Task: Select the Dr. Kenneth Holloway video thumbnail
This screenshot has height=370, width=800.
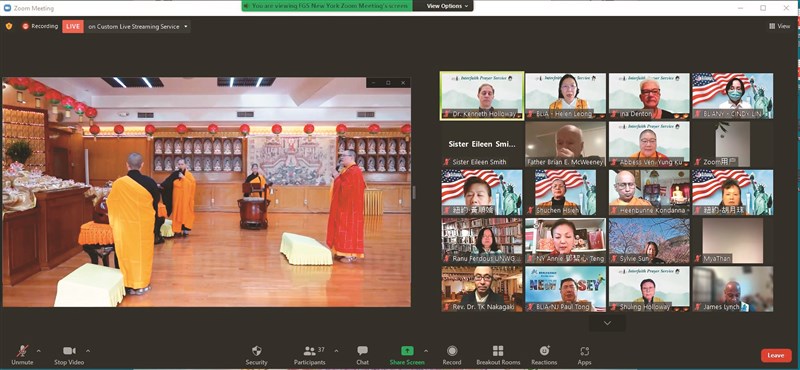Action: 482,96
